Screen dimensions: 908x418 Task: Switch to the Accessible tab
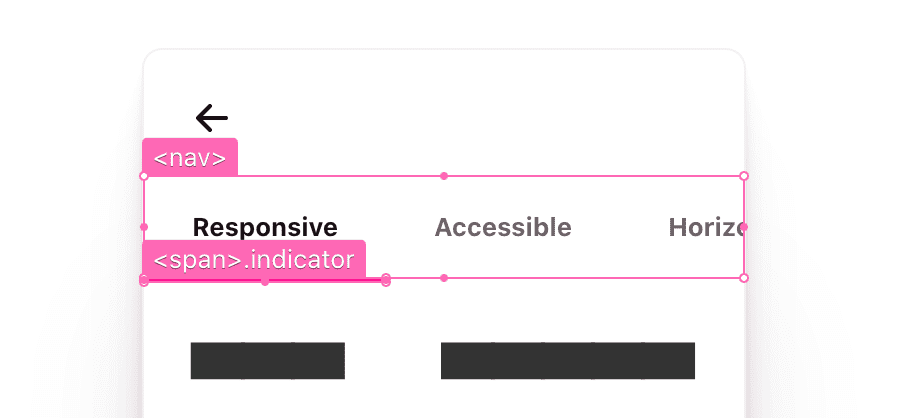pyautogui.click(x=503, y=228)
